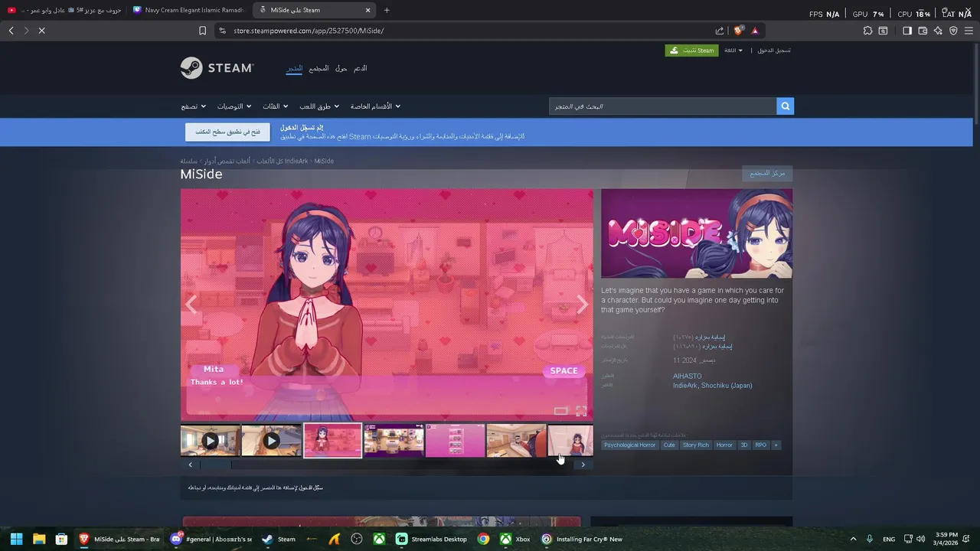Open the browser hamburger menu
The width and height of the screenshot is (980, 551).
click(x=969, y=31)
